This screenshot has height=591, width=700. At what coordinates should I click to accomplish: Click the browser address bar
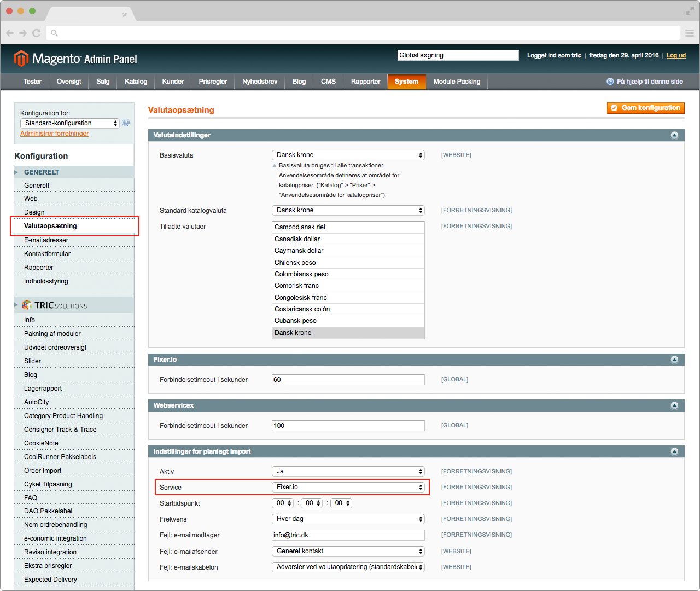363,33
